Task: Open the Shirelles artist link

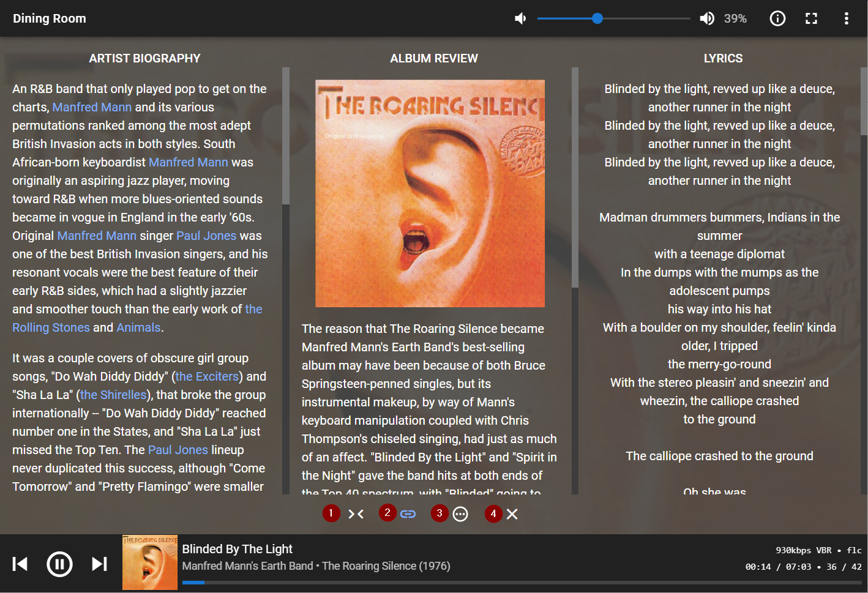Action: point(113,395)
